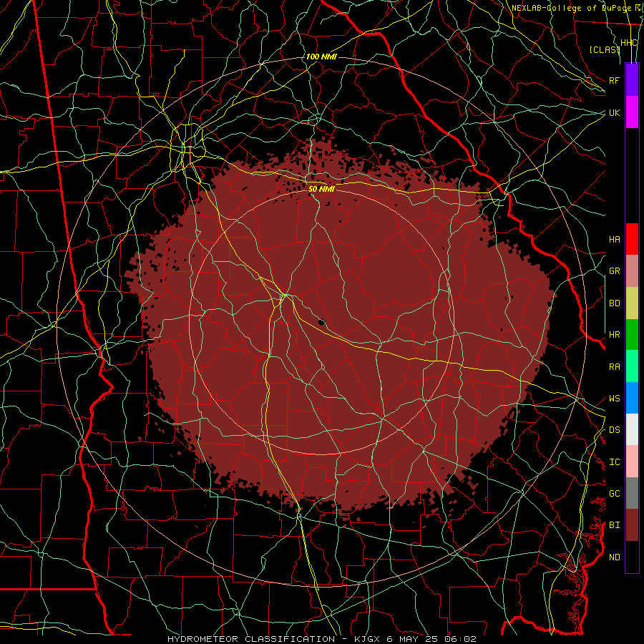Click the GC gray legend swatch

tap(632, 493)
